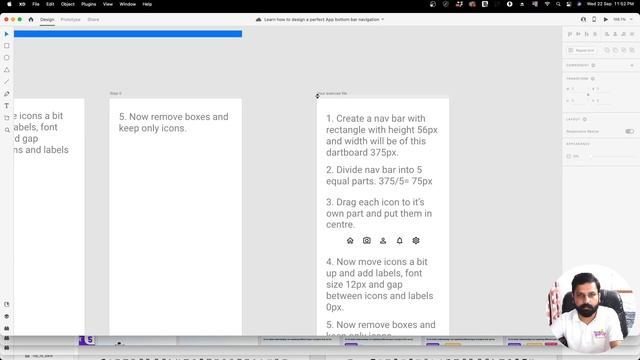Select the Bell notification icon on the artboard
The height and width of the screenshot is (360, 640).
pos(400,241)
